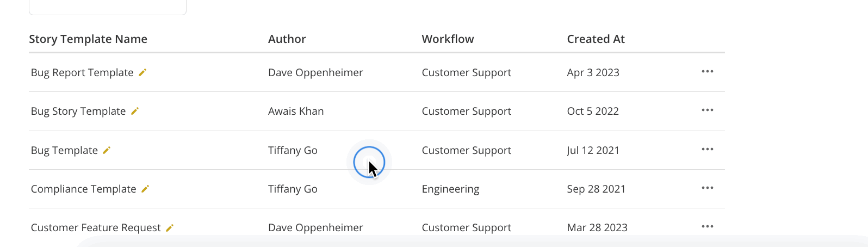Open the Bug Report Template
The height and width of the screenshot is (247, 868).
(82, 72)
